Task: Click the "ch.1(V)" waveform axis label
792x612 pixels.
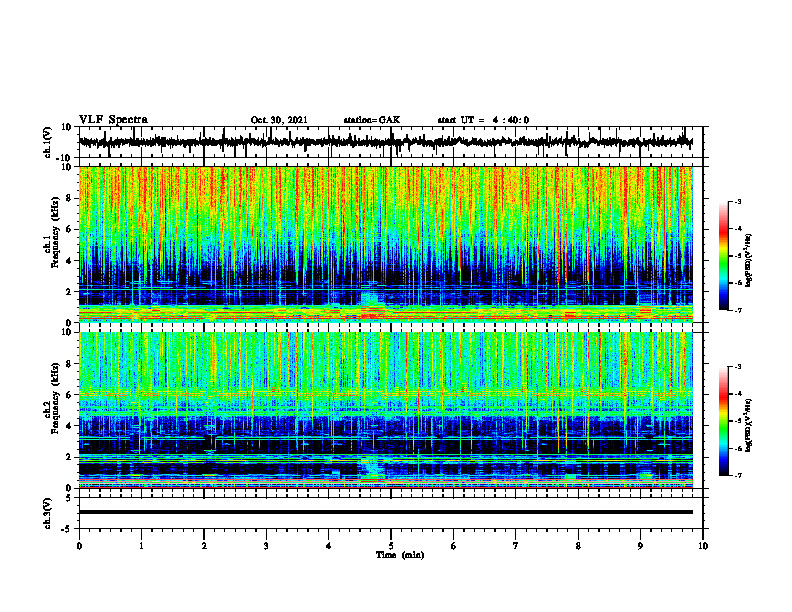Action: [x=49, y=142]
